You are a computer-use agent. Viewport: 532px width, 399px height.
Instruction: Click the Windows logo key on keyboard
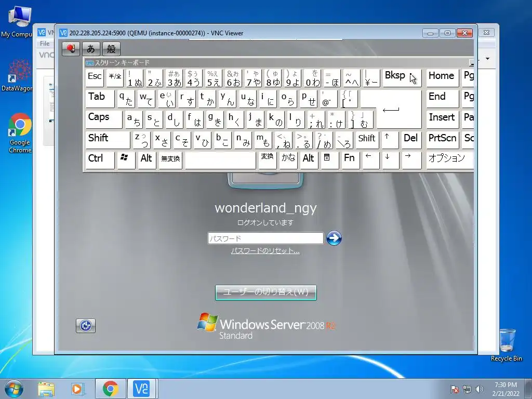(x=126, y=160)
